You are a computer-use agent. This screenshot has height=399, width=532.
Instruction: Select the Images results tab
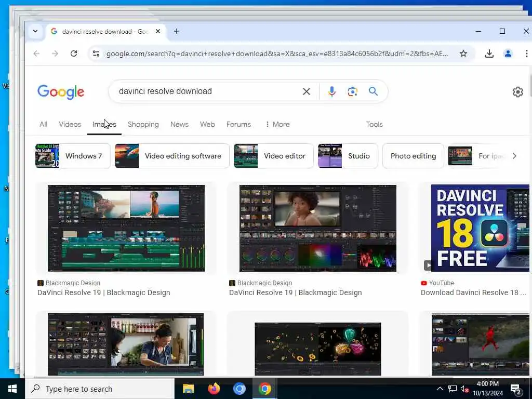click(x=104, y=124)
